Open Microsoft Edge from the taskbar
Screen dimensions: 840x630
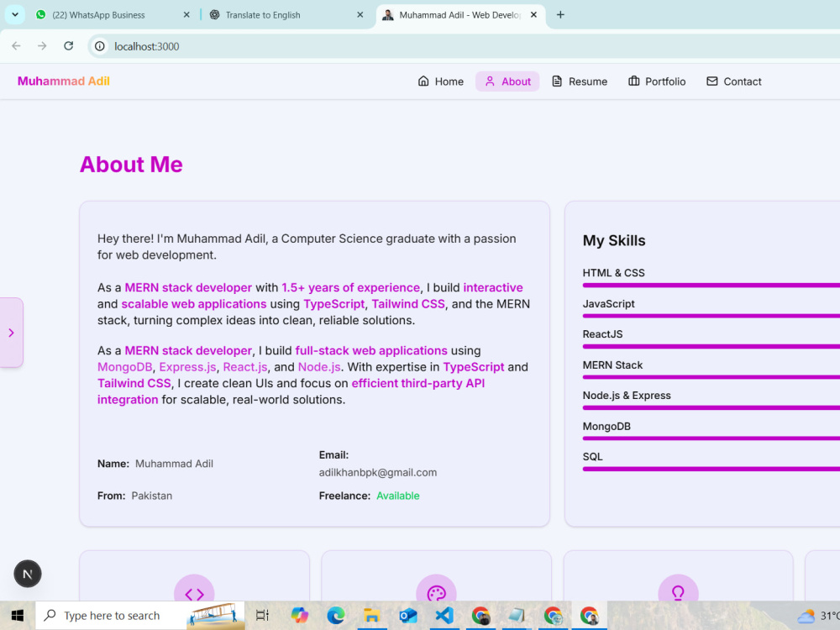(x=336, y=616)
